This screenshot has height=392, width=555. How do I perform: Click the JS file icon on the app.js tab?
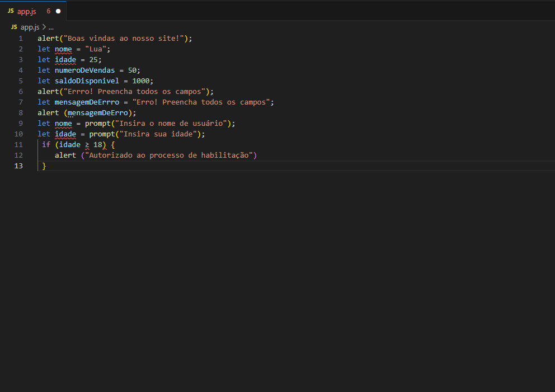pos(11,11)
